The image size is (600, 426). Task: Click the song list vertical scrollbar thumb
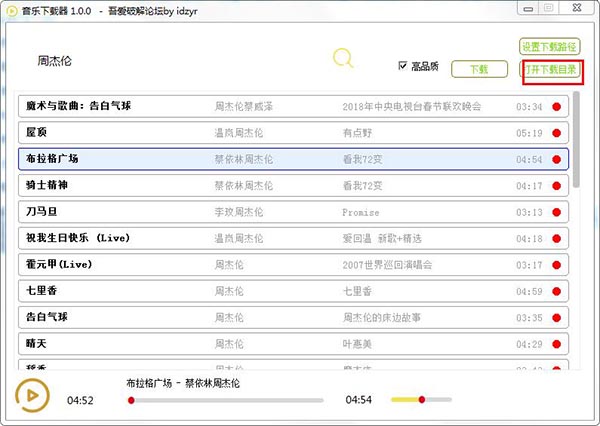(x=576, y=139)
